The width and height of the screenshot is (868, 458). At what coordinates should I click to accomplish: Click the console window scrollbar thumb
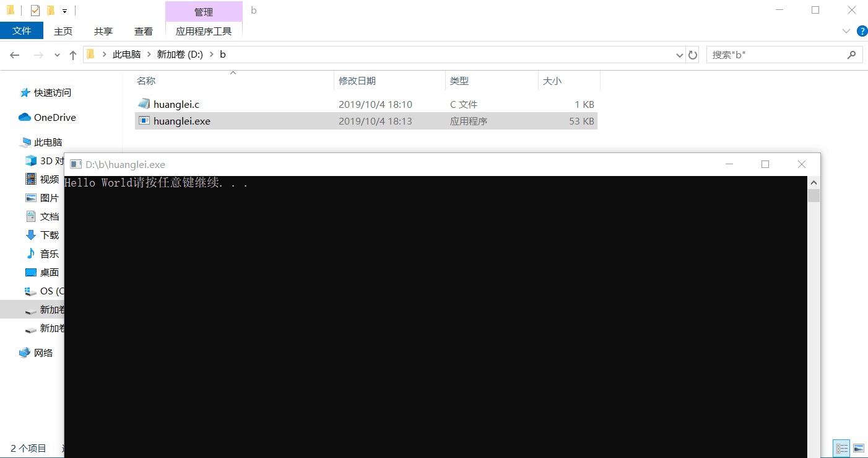click(x=814, y=196)
